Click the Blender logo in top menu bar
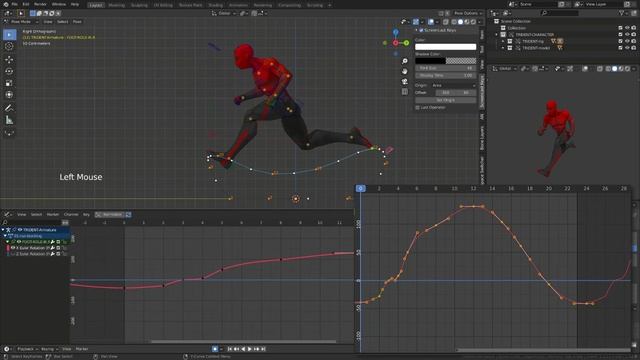 click(x=5, y=4)
